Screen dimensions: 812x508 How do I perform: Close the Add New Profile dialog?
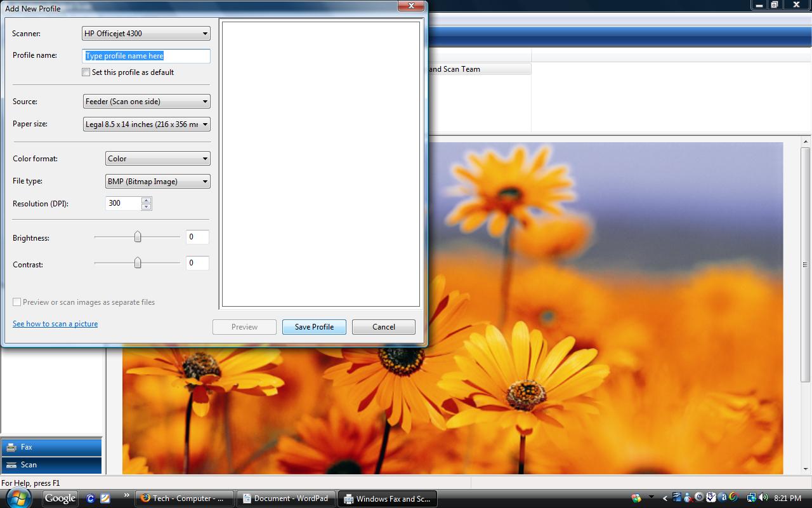click(410, 6)
